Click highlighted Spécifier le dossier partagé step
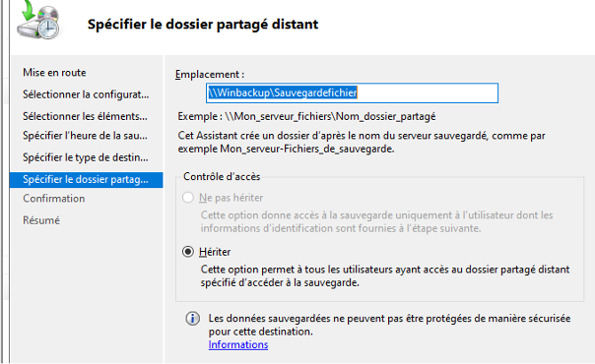Viewport: 595px width, 364px height. (x=87, y=179)
